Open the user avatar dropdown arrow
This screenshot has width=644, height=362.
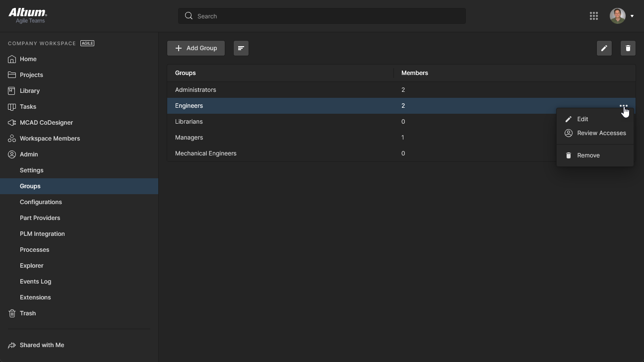[x=633, y=16]
